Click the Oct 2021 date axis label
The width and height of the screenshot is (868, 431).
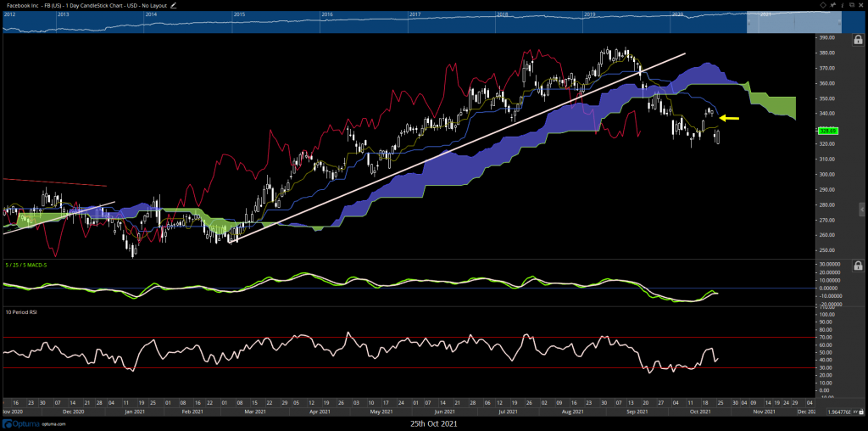coord(699,411)
